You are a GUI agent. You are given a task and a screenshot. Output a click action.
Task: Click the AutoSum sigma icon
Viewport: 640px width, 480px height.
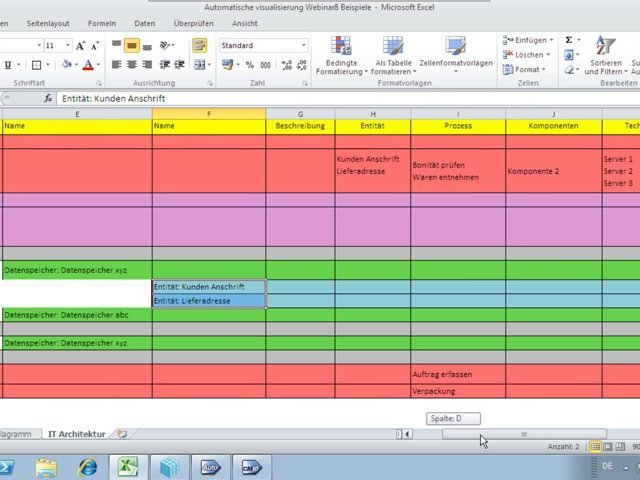coord(569,40)
